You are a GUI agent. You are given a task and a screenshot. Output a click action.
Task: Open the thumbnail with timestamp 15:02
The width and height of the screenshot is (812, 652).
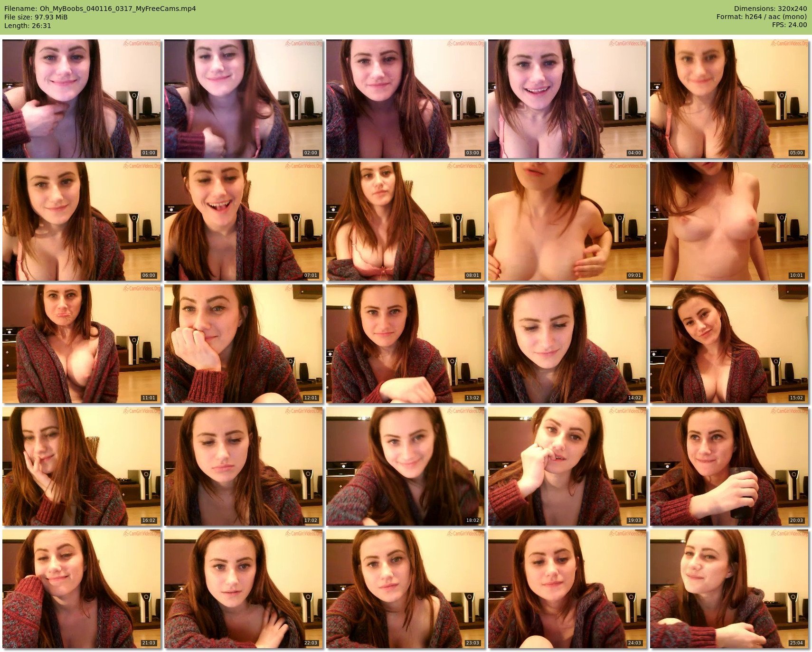(729, 344)
